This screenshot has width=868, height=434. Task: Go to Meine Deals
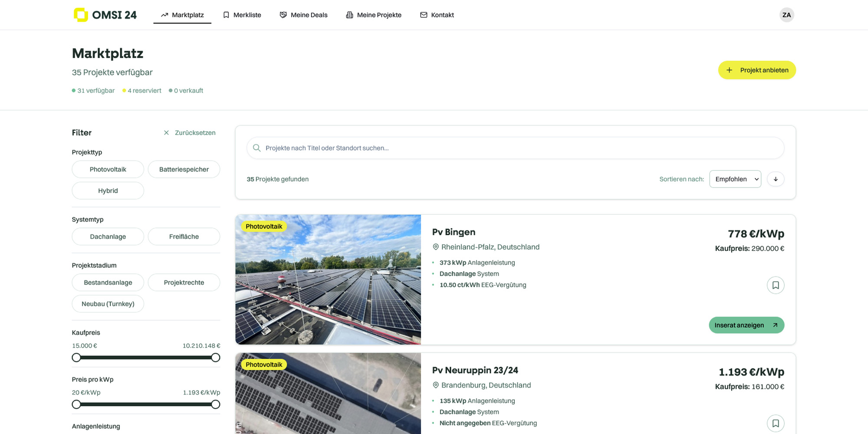pos(303,15)
